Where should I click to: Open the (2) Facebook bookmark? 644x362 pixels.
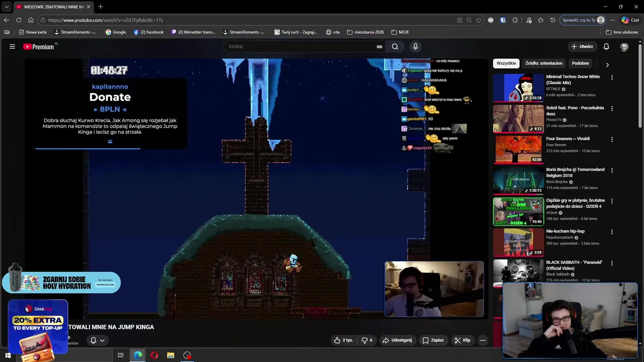pyautogui.click(x=149, y=32)
